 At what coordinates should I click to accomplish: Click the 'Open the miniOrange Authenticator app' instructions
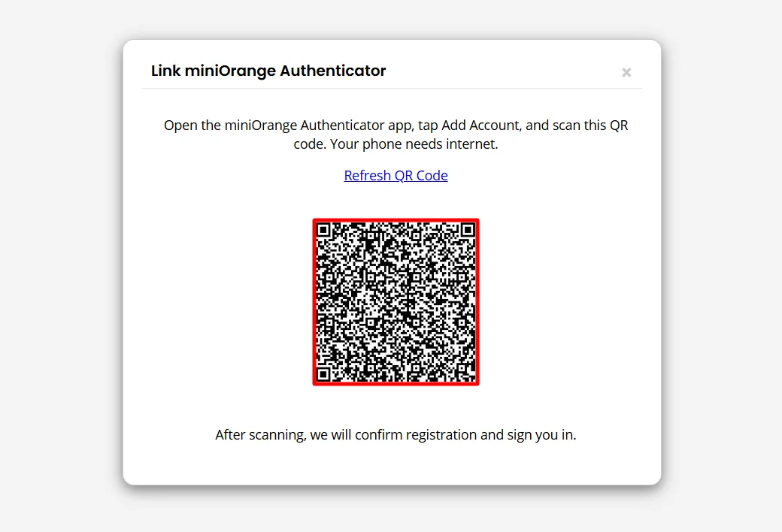(x=396, y=134)
